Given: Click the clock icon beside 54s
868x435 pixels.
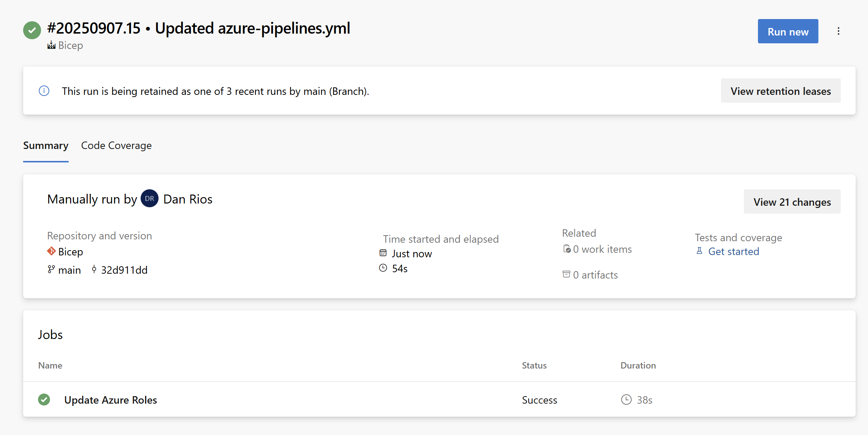Looking at the screenshot, I should click(383, 268).
